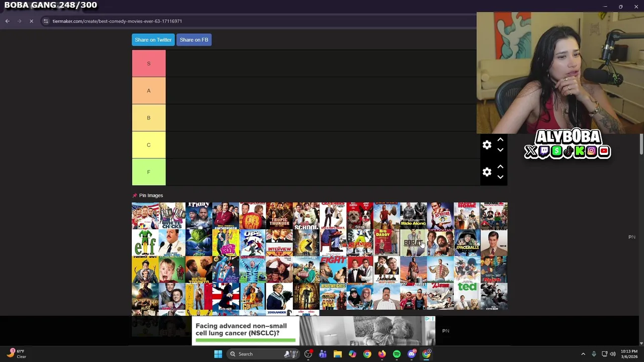Image resolution: width=644 pixels, height=362 pixels.
Task: Select the B tier label
Action: [148, 118]
